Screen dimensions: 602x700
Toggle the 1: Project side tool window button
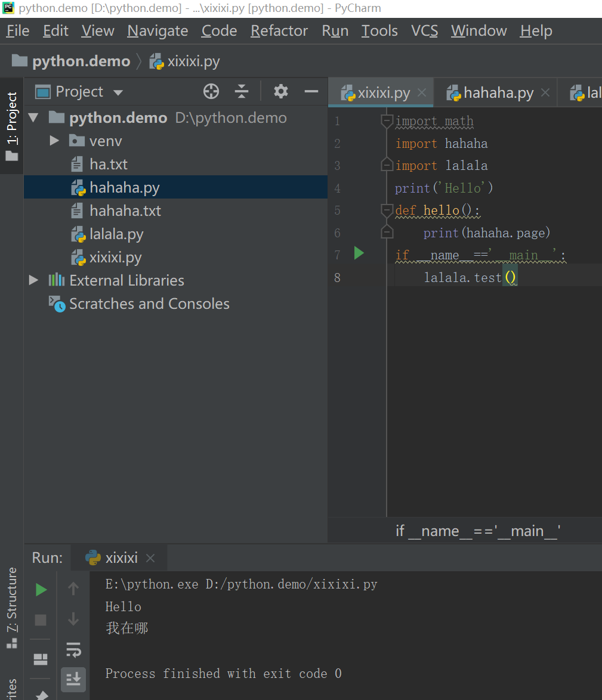point(11,126)
